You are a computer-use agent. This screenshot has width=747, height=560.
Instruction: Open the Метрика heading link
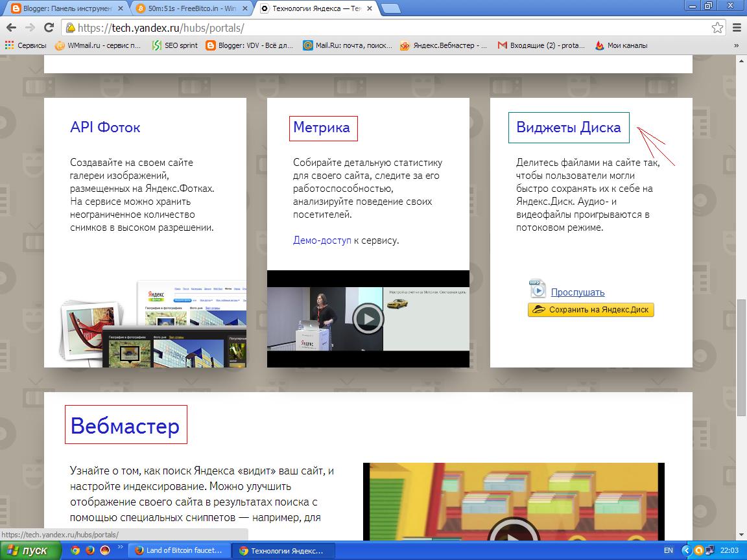pos(322,128)
